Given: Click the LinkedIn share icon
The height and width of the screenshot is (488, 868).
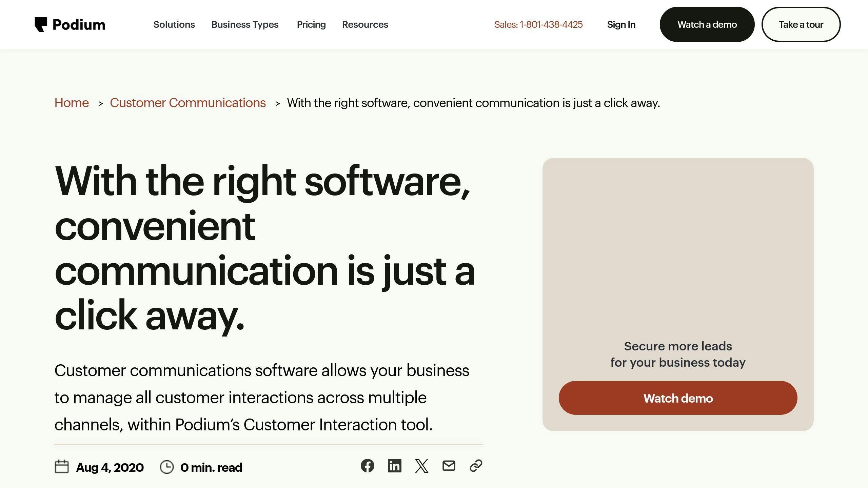Looking at the screenshot, I should (x=394, y=466).
